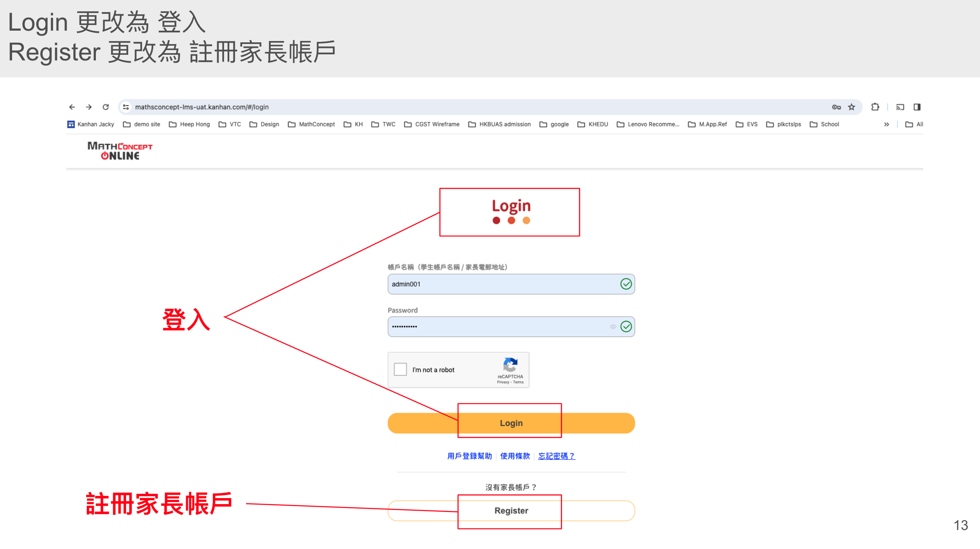Click the browser forward arrow
The height and width of the screenshot is (549, 980).
coord(89,107)
